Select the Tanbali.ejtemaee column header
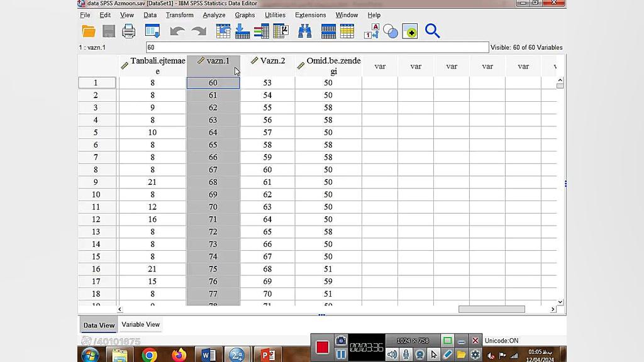The width and height of the screenshot is (644, 362). click(x=152, y=65)
